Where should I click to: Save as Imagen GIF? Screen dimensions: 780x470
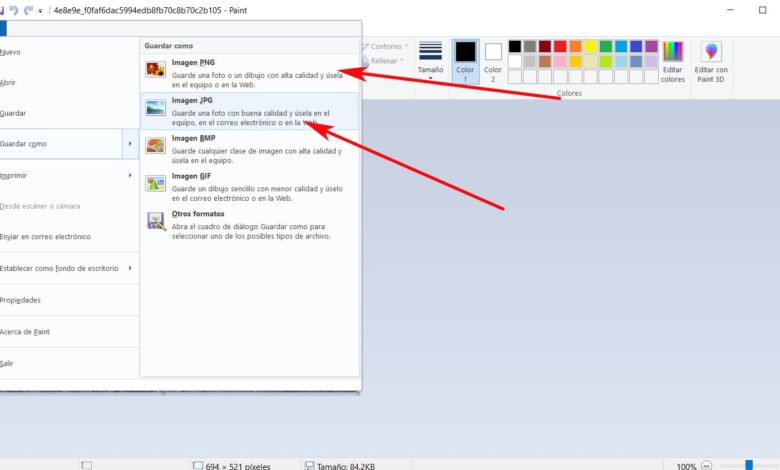coord(250,187)
